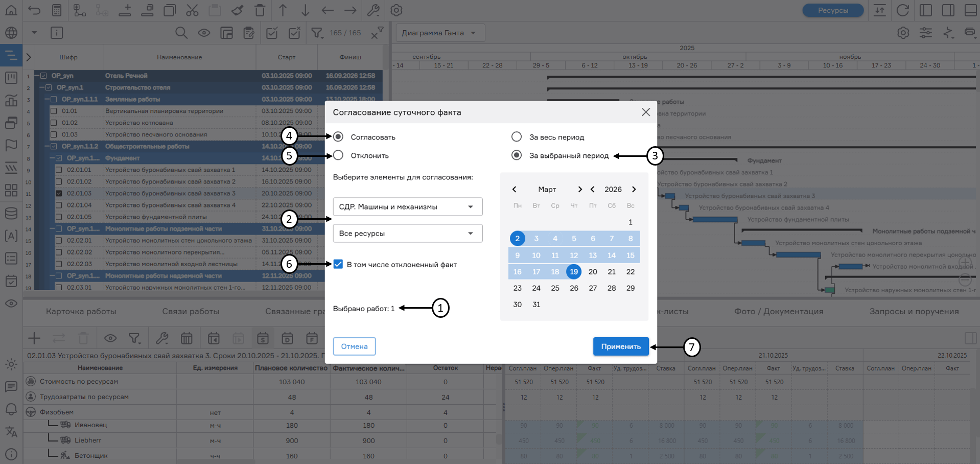Image resolution: width=980 pixels, height=464 pixels.
Task: Click the trash delete icon in top toolbar
Action: 260,10
